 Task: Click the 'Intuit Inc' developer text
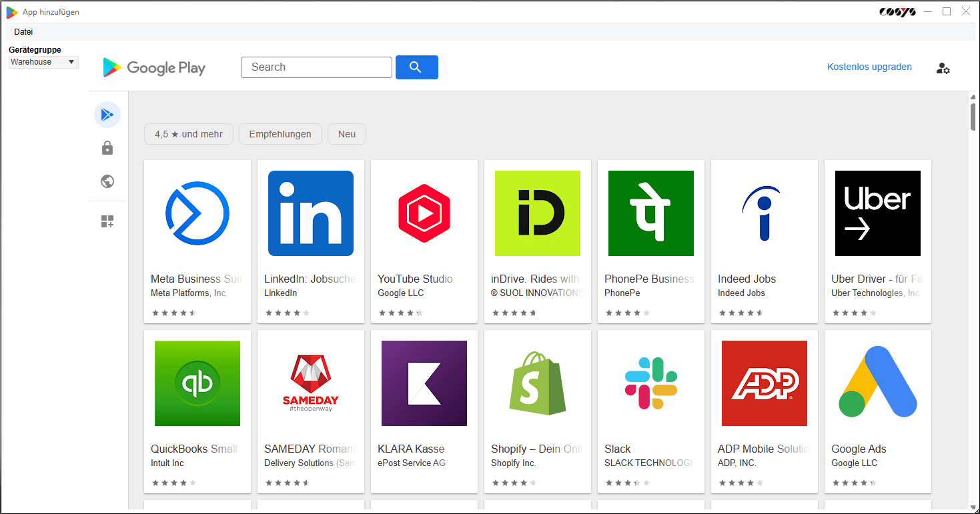click(x=167, y=463)
